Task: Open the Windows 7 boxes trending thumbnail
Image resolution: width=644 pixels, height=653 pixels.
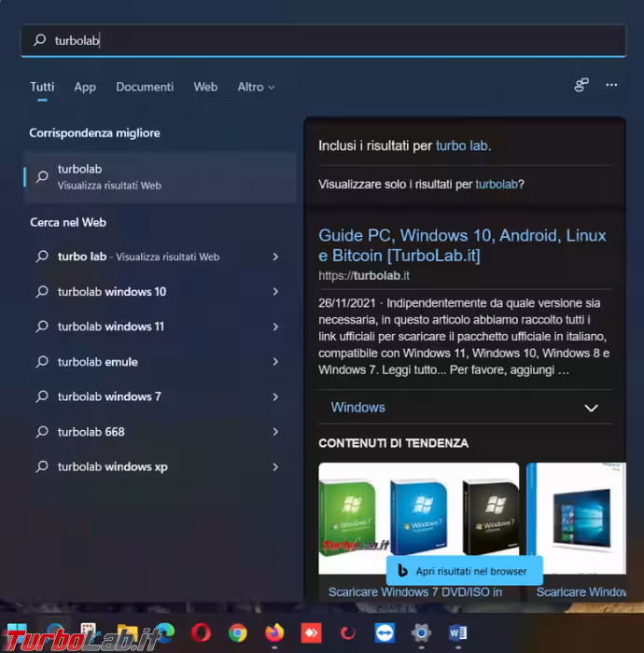Action: (418, 518)
